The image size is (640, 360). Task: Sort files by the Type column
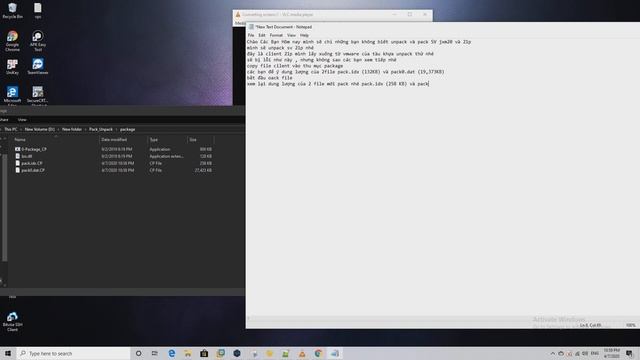[167, 140]
